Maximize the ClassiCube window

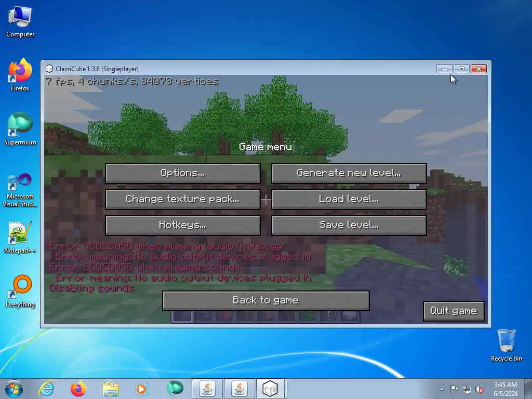click(461, 69)
